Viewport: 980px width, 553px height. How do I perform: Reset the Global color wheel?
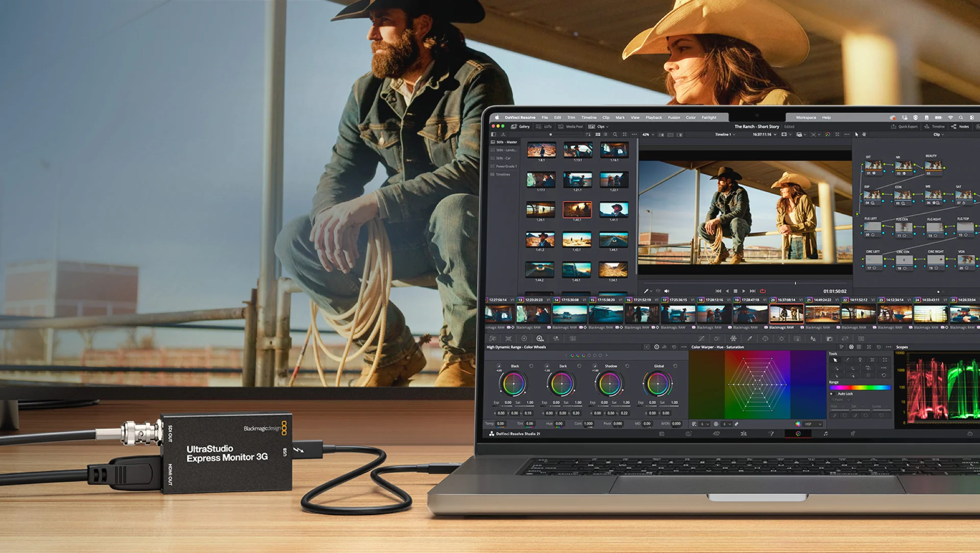click(x=675, y=366)
